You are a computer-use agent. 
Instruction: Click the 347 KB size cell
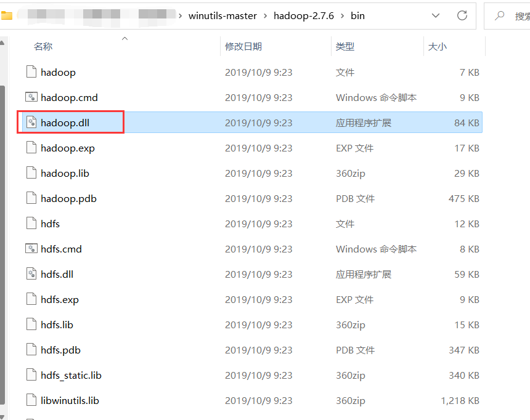(x=463, y=350)
